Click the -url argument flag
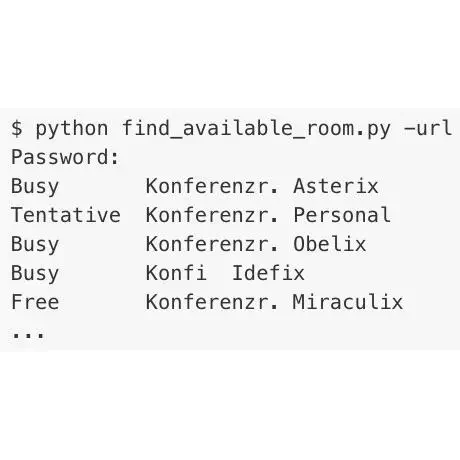 pyautogui.click(x=428, y=128)
